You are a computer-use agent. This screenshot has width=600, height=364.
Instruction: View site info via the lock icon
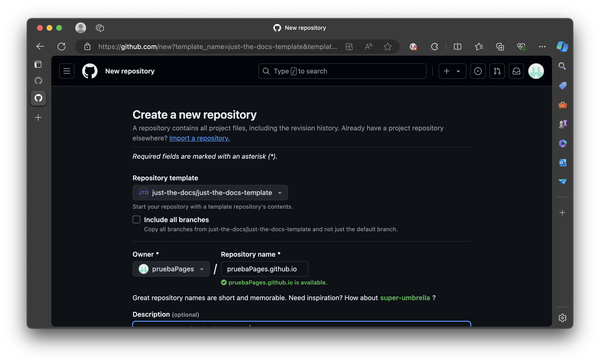tap(87, 47)
